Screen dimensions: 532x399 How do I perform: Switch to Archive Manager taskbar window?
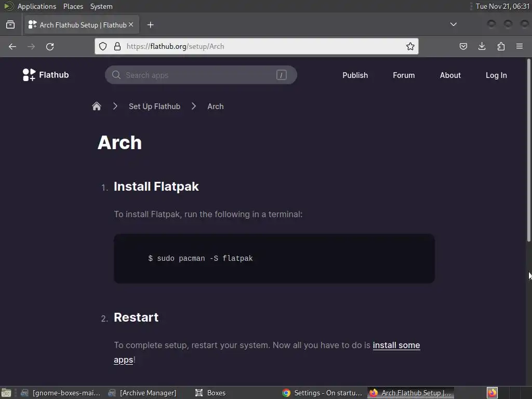[x=142, y=393]
